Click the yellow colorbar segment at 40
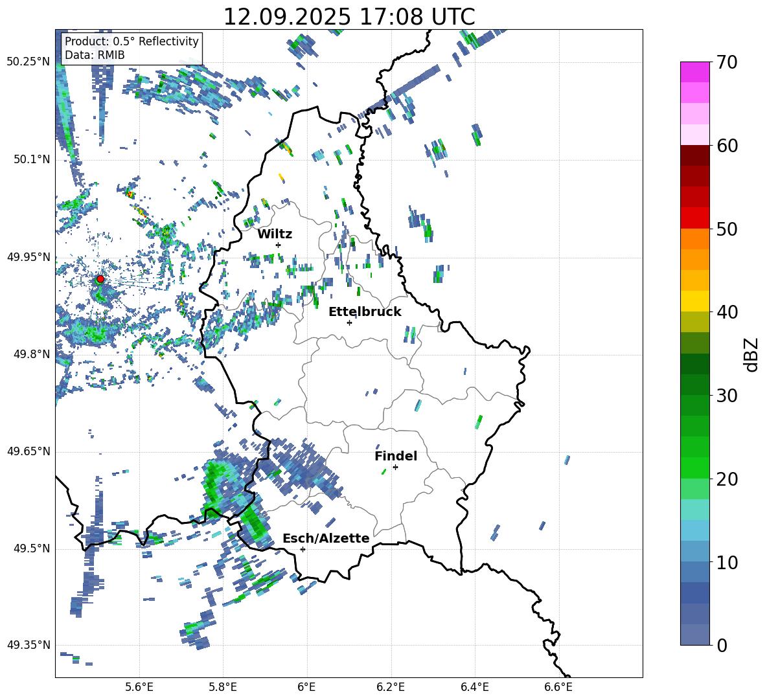This screenshot has height=700, width=767. [694, 301]
